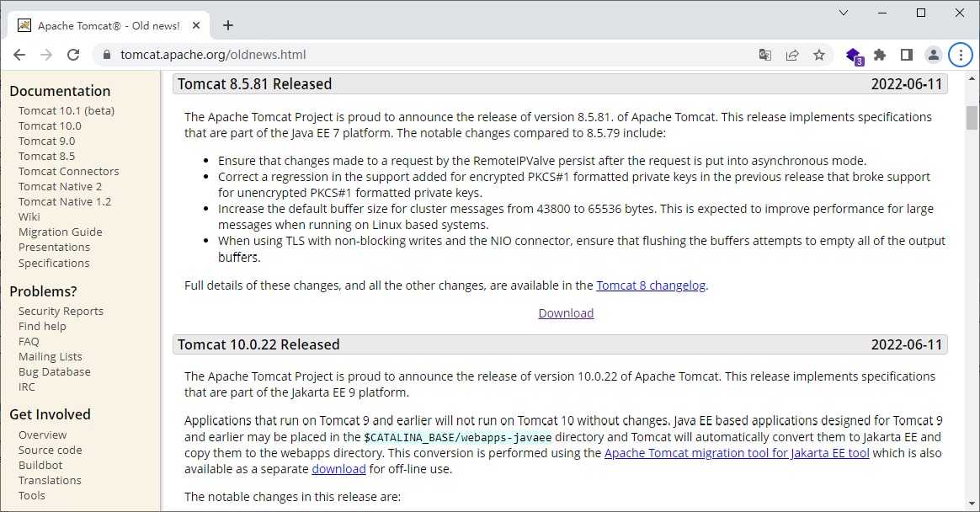Open the user profile avatar

point(933,55)
